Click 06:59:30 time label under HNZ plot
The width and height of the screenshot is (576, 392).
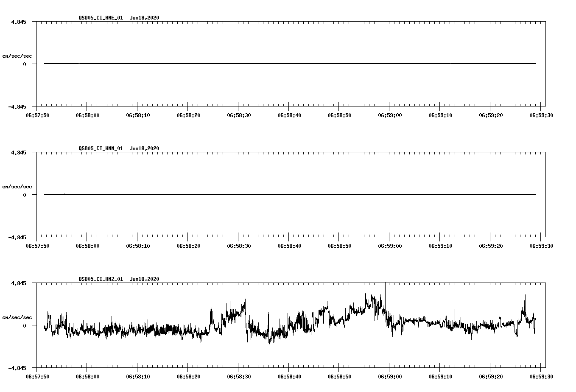pos(541,376)
